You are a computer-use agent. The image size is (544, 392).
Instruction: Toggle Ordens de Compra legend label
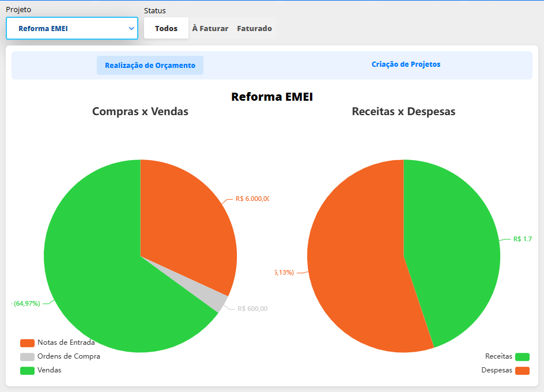tap(69, 356)
